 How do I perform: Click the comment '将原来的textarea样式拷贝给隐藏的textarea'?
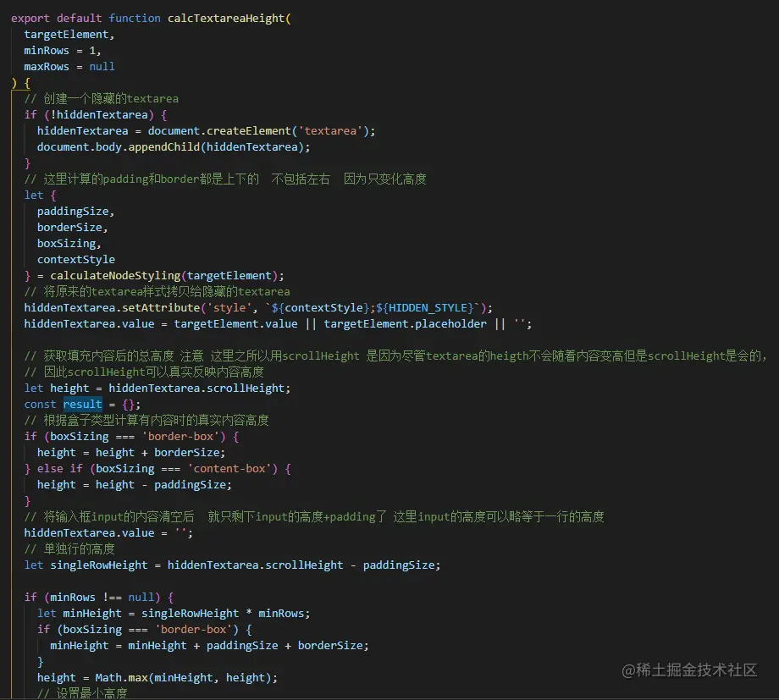(x=157, y=292)
